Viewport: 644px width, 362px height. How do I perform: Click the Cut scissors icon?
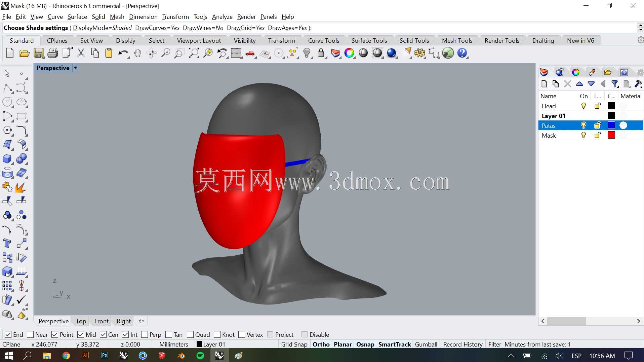pyautogui.click(x=81, y=53)
